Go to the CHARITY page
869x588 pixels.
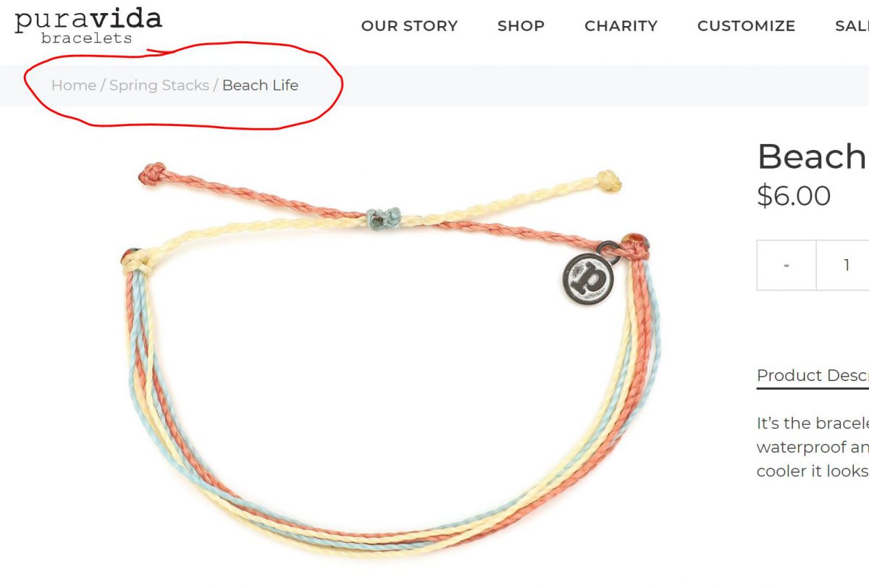tap(621, 26)
